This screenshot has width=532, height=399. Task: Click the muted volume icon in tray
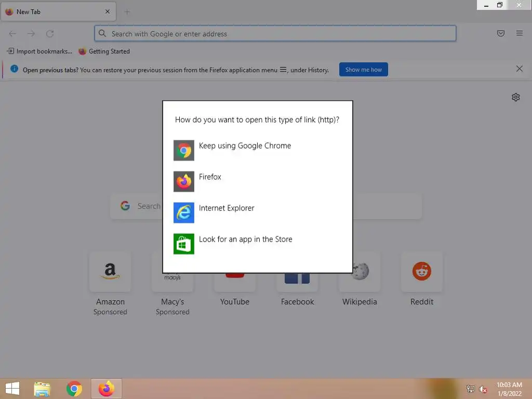(x=483, y=389)
